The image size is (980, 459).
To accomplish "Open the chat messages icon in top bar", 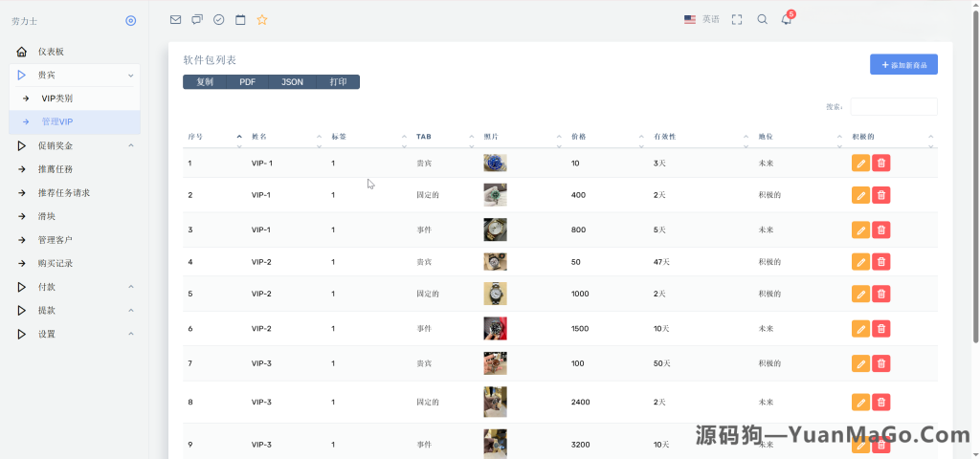I will click(x=197, y=20).
